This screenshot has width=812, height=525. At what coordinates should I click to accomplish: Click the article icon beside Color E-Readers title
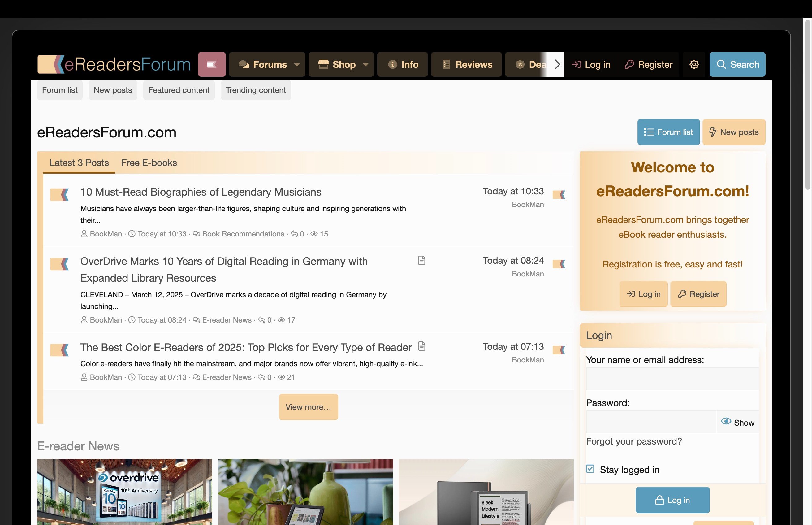(421, 346)
